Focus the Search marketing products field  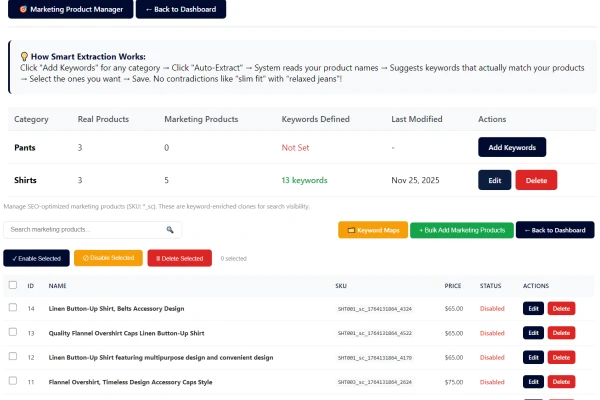tap(93, 230)
